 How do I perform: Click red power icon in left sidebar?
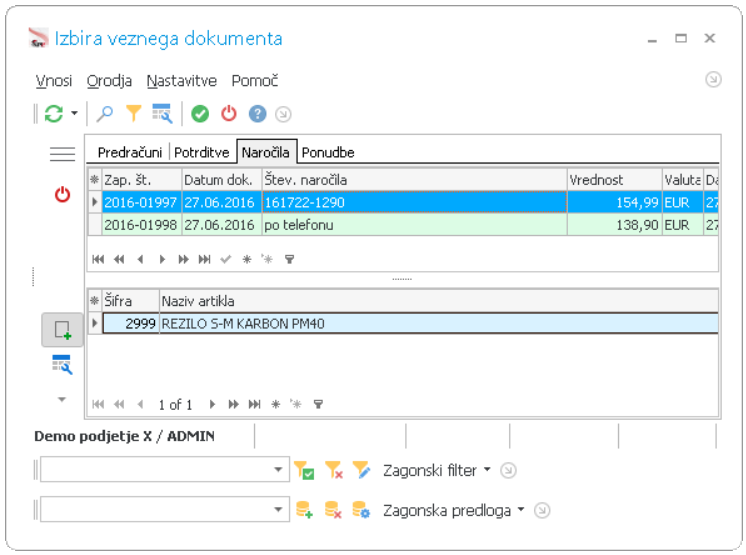click(62, 195)
